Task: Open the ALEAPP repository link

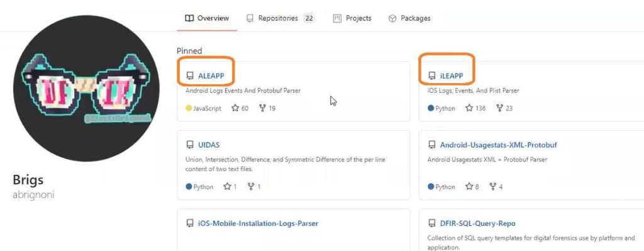Action: [211, 75]
